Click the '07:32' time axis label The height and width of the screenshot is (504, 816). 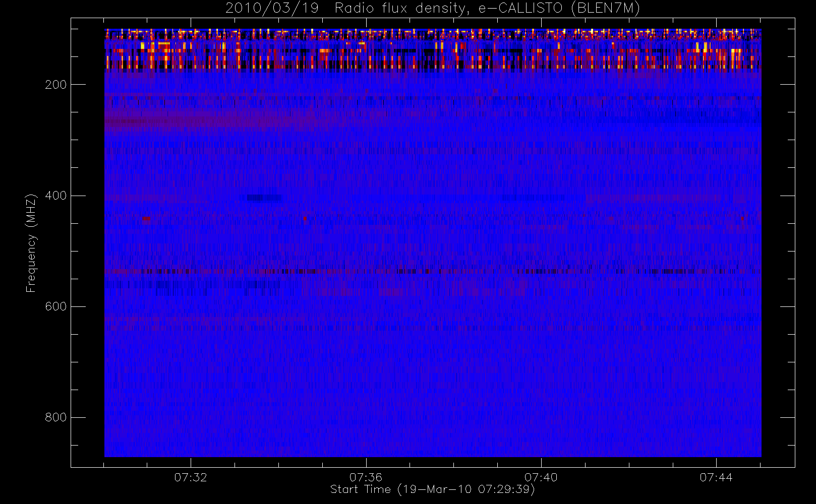(x=191, y=477)
